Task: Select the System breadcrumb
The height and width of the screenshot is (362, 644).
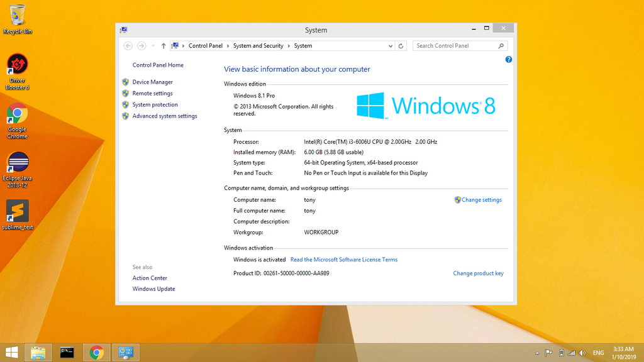Action: coord(303,46)
